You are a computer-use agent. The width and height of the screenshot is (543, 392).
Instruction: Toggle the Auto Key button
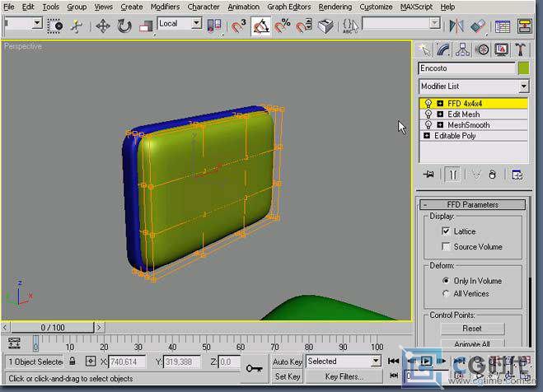point(287,362)
